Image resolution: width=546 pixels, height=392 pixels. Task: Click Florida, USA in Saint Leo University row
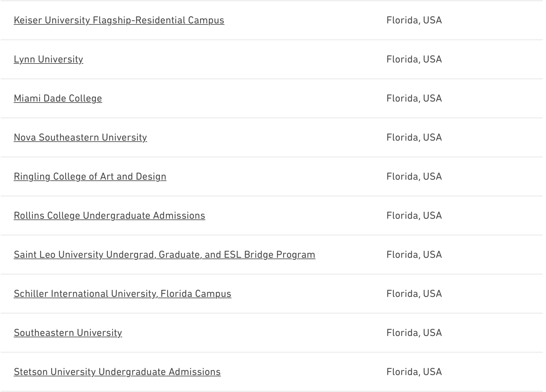coord(414,255)
